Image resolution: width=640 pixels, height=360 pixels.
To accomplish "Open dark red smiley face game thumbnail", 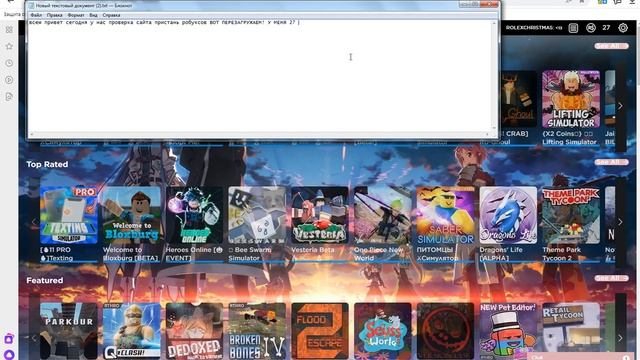I will 445,331.
